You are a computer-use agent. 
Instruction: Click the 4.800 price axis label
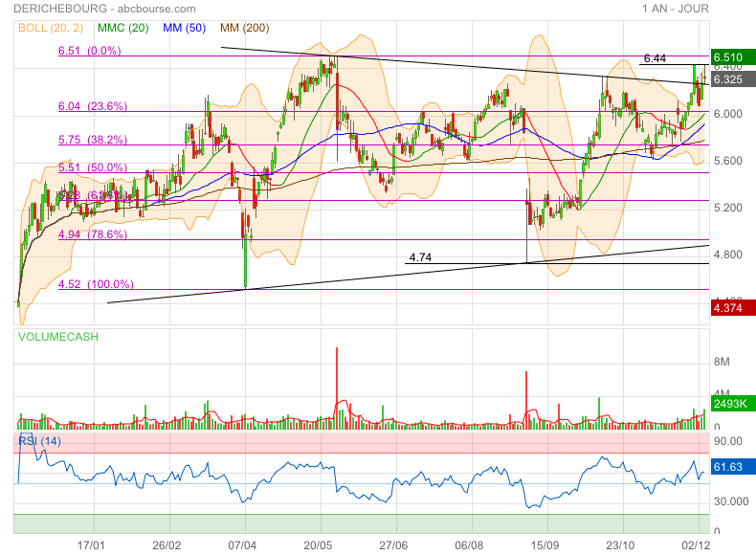tap(728, 255)
